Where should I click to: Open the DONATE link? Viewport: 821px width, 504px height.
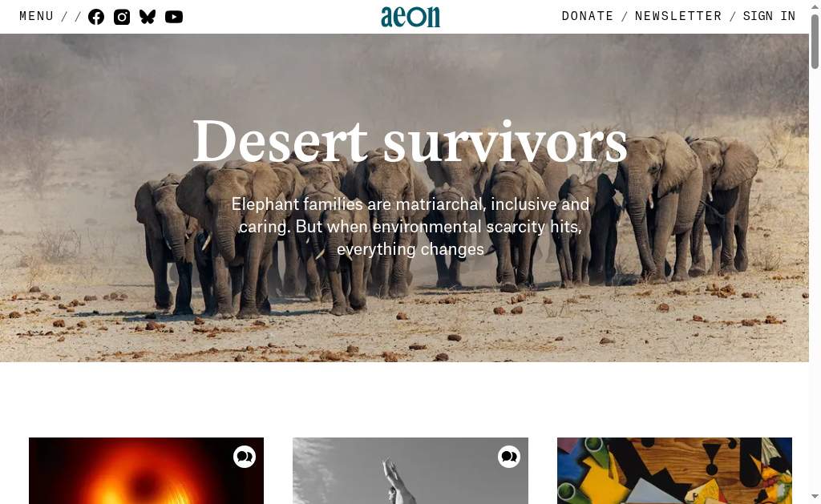pyautogui.click(x=588, y=16)
